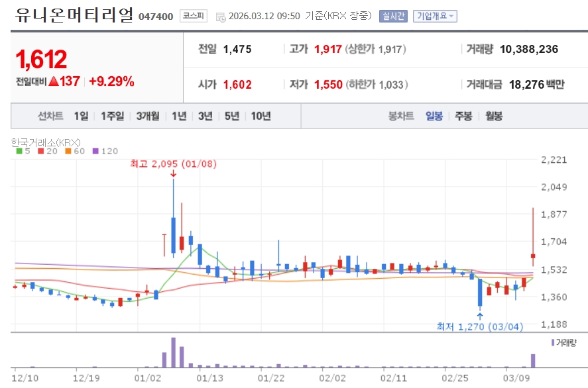
Task: Click the latest red candlestick at 03/12
Action: point(533,236)
